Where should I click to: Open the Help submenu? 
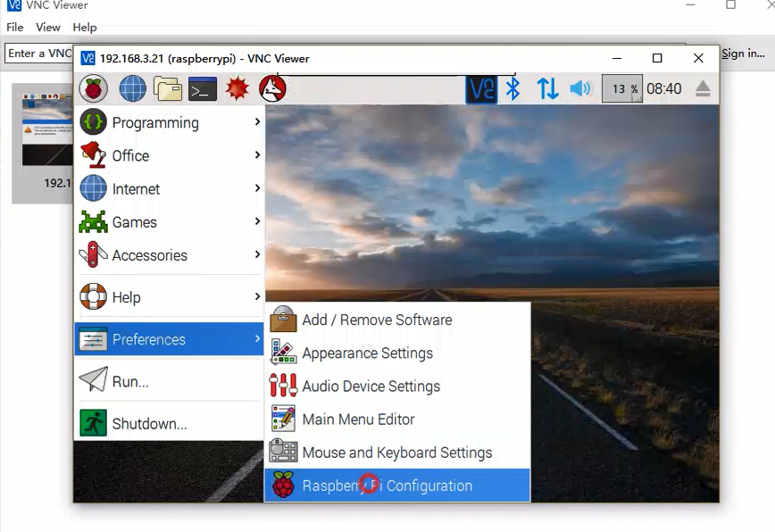(x=169, y=297)
